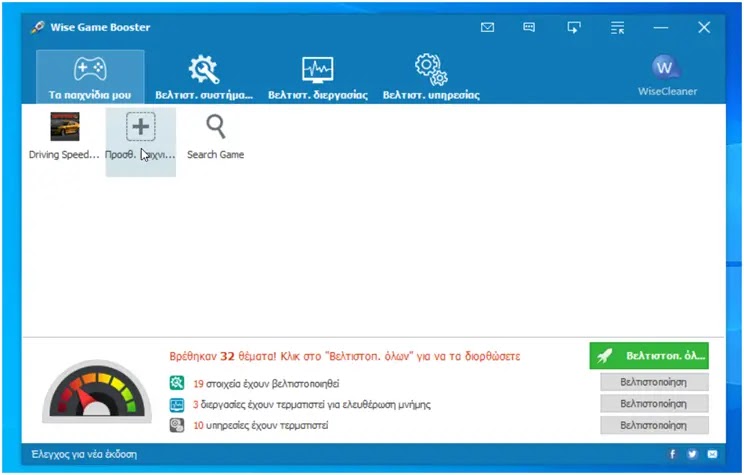The image size is (744, 475).
Task: Click the services icon beside 10 υπηρεσίες
Action: [x=177, y=425]
